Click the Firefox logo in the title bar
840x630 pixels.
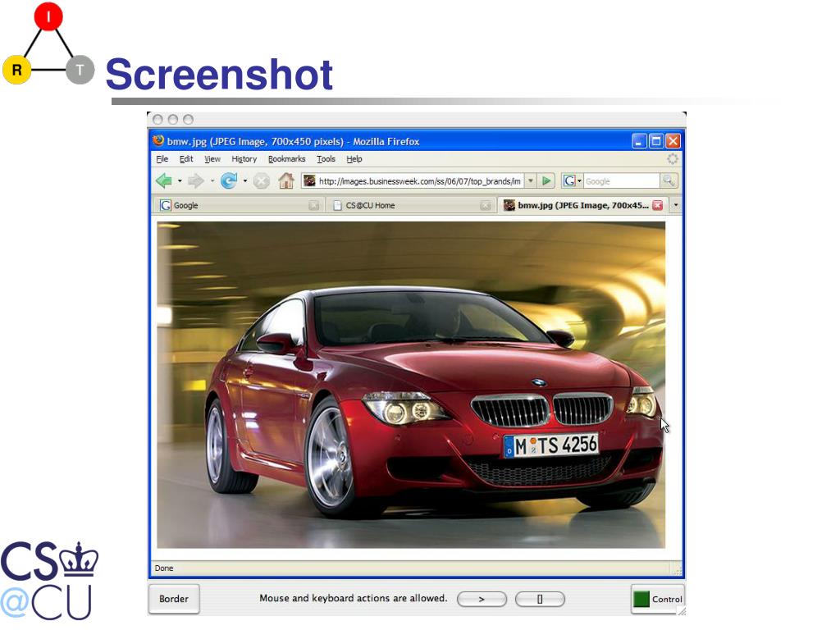158,141
